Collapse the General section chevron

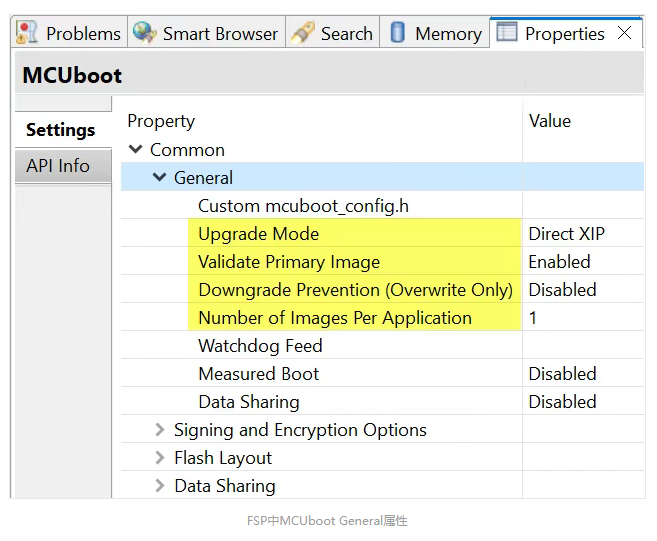[x=160, y=177]
